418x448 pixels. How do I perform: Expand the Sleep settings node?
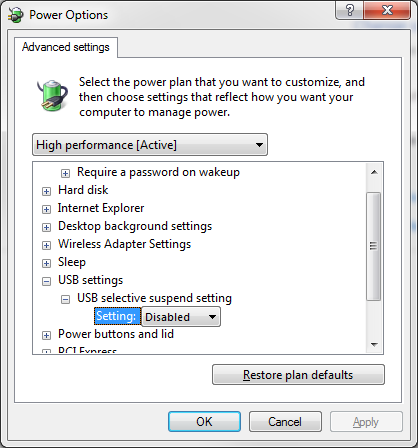pyautogui.click(x=46, y=263)
